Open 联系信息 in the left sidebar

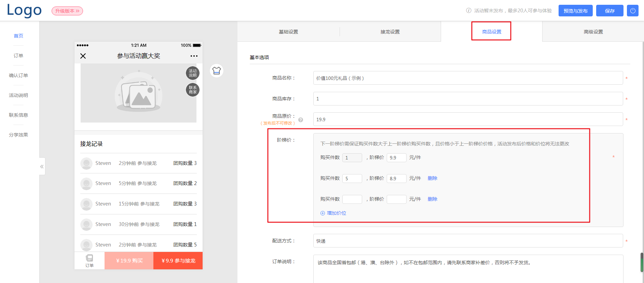(18, 115)
